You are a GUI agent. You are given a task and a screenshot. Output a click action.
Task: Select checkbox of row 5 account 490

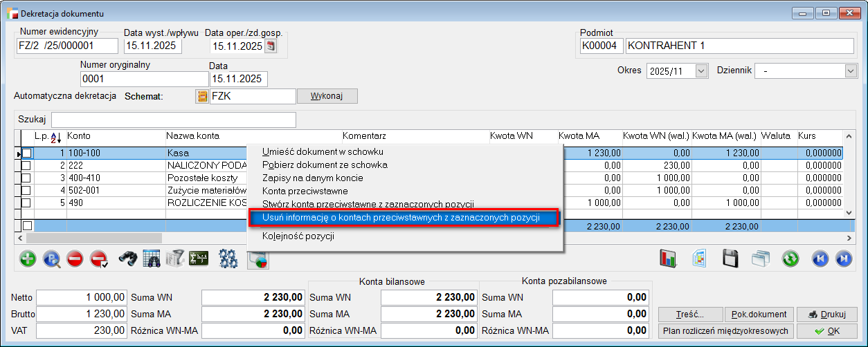[x=27, y=203]
